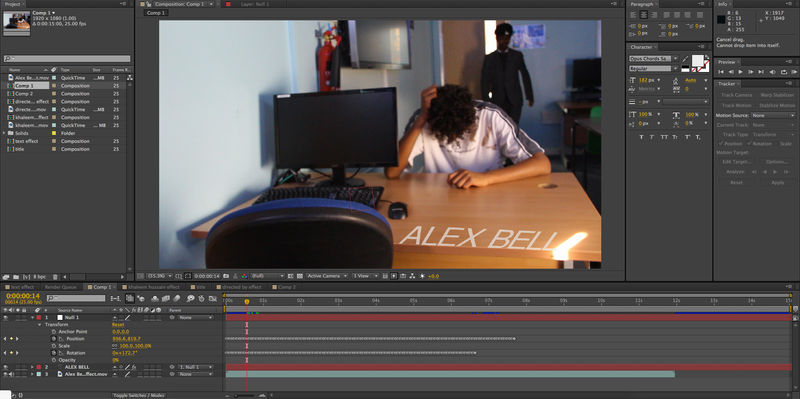Viewport: 800px width, 399px height.
Task: Toggle visibility of the Null 1 layer
Action: coord(6,317)
